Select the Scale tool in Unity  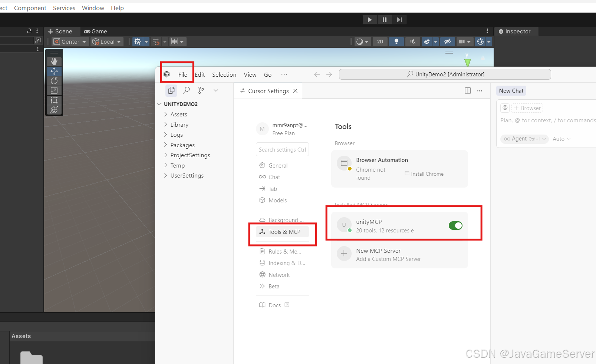point(54,90)
